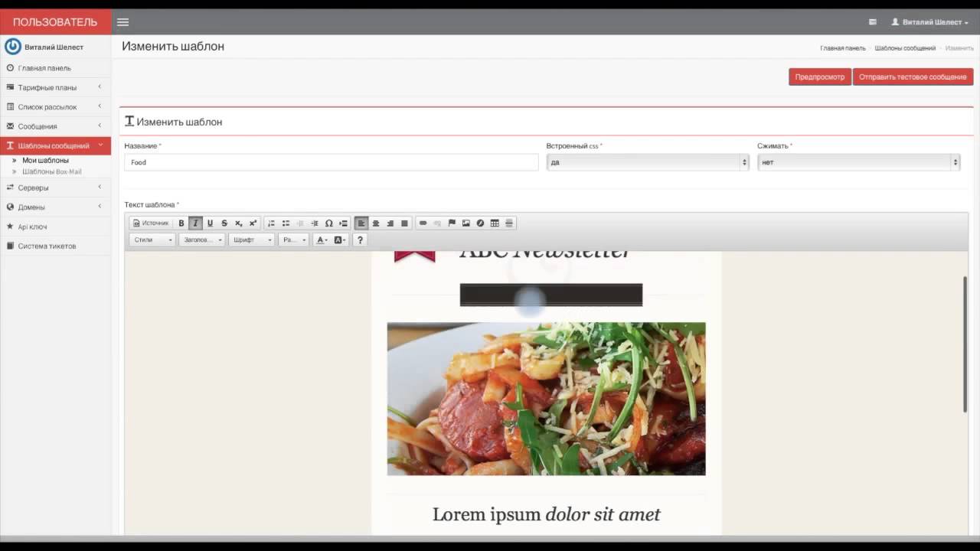
Task: Open the Заголовок format dropdown
Action: pyautogui.click(x=202, y=240)
